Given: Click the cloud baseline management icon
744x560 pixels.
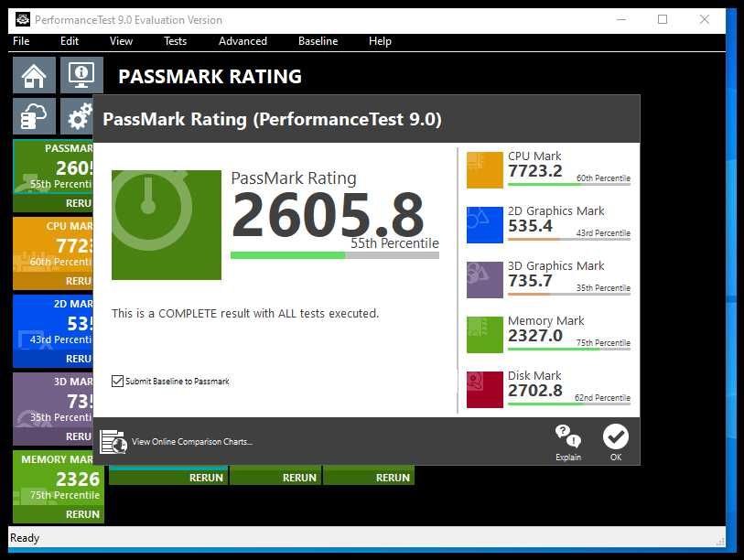Looking at the screenshot, I should tap(34, 117).
